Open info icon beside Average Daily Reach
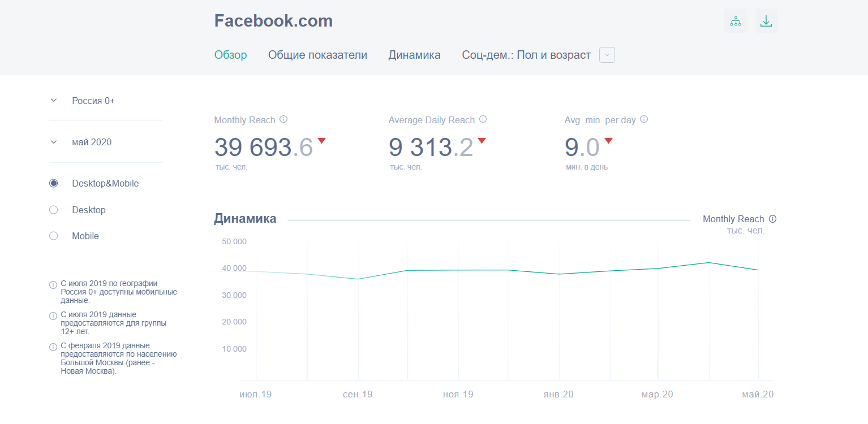The height and width of the screenshot is (424, 868). pyautogui.click(x=483, y=119)
